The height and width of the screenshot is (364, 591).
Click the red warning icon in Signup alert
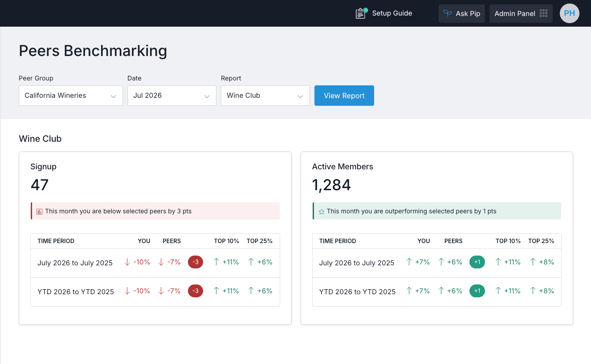coord(39,211)
